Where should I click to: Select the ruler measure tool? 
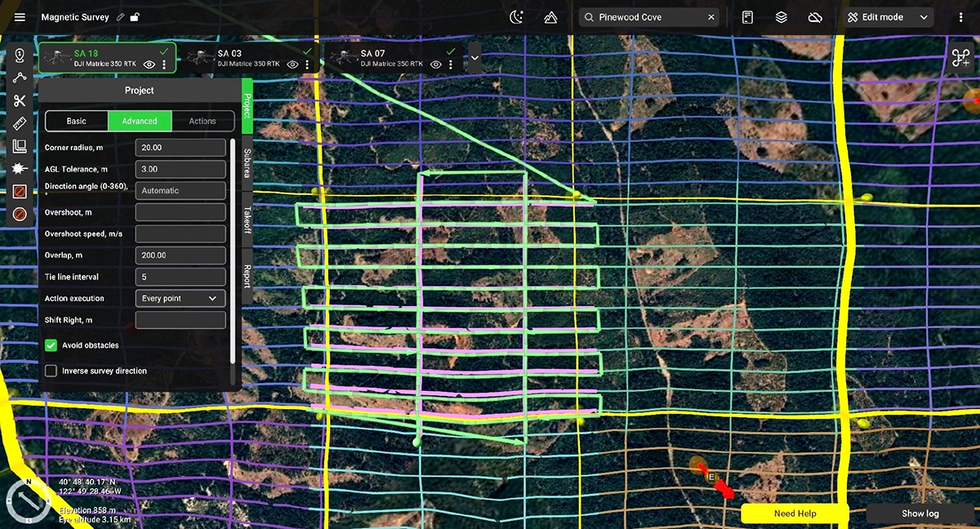tap(20, 123)
